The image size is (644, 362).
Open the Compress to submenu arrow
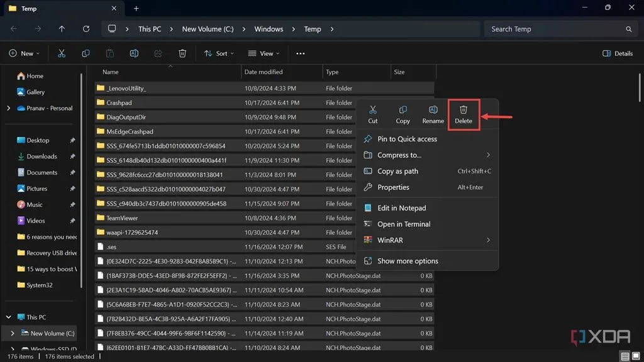point(488,155)
